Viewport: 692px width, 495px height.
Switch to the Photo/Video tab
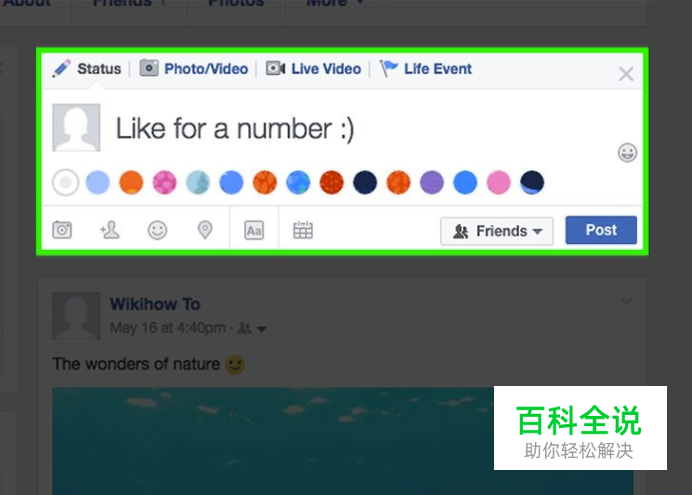click(194, 68)
